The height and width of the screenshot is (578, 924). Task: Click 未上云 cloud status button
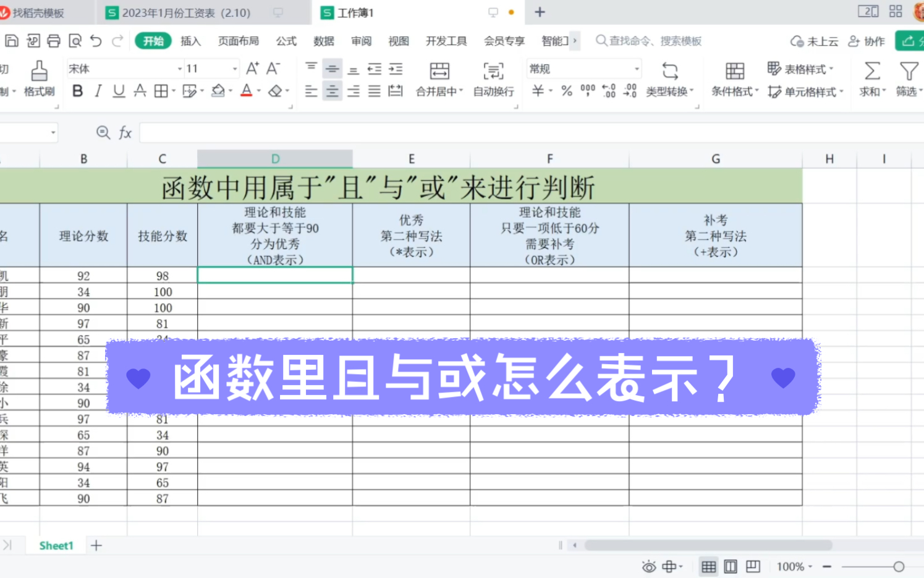pos(814,41)
